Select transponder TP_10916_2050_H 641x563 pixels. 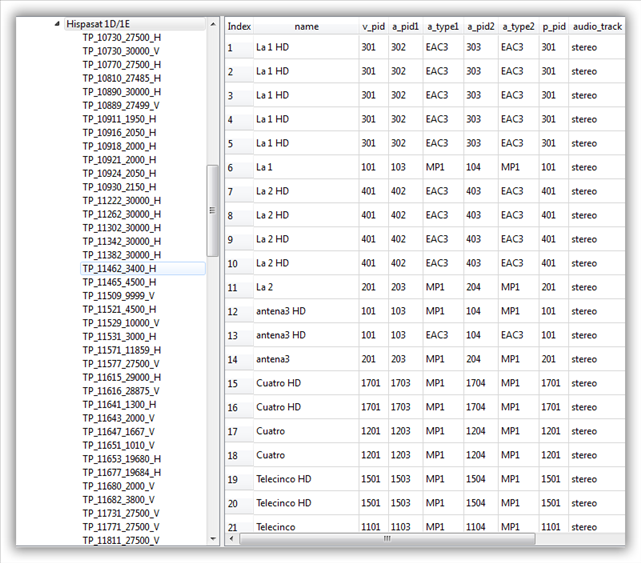coord(119,132)
